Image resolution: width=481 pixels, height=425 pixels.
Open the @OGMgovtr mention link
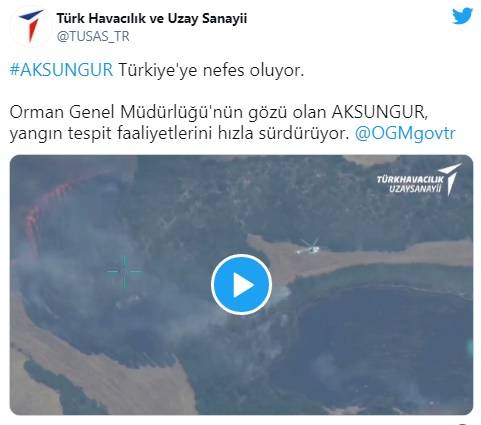tap(405, 133)
